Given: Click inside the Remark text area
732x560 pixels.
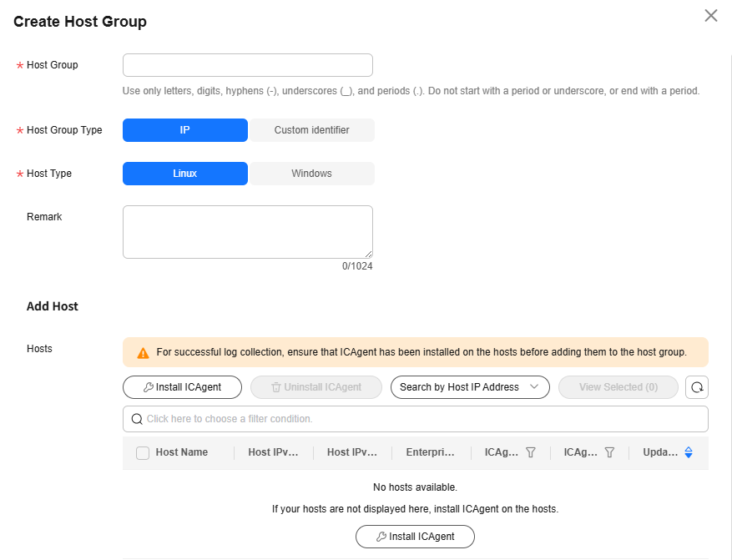Looking at the screenshot, I should [247, 232].
